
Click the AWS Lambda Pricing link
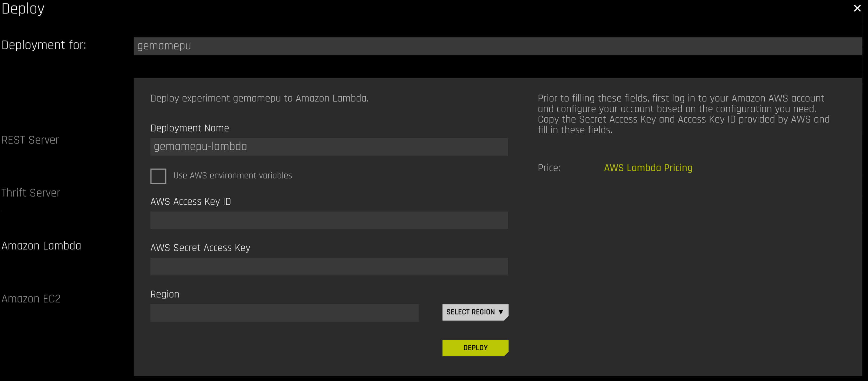coord(648,168)
